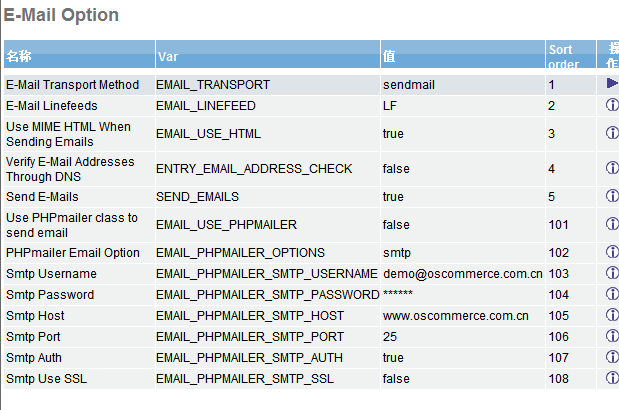Click the info icon for E-Mail Linefeeds row
The width and height of the screenshot is (619, 410).
click(x=612, y=105)
